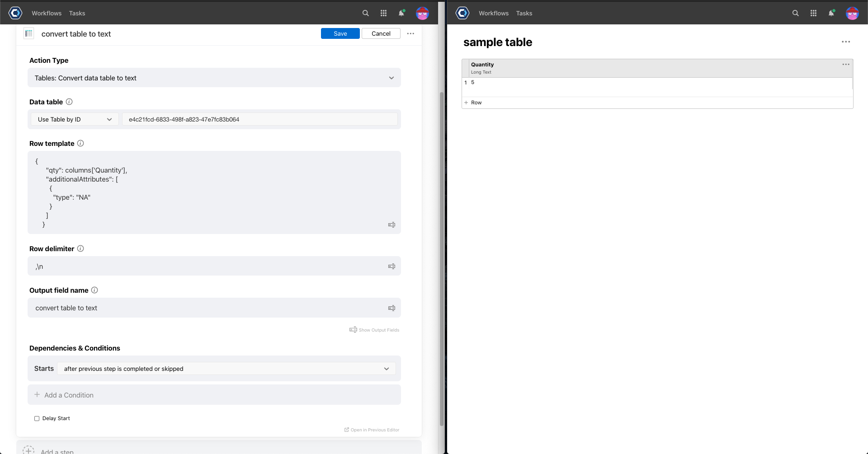View the Row template info tooltip
This screenshot has width=868, height=454.
[80, 143]
